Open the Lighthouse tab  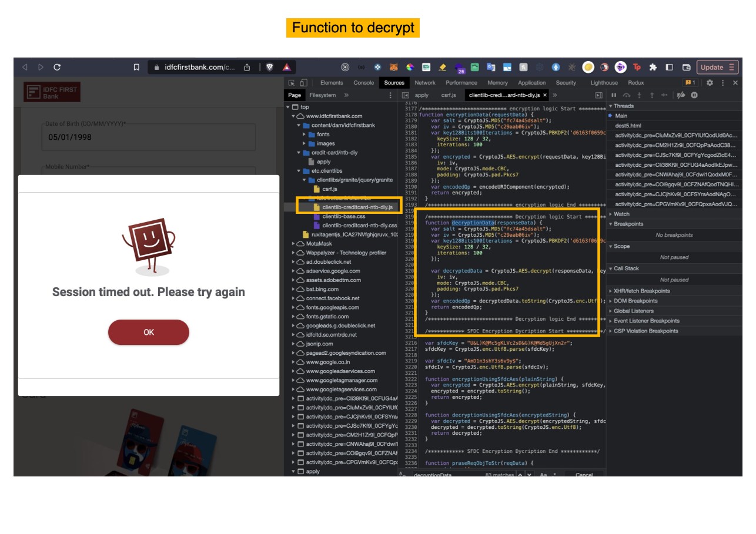coord(604,83)
